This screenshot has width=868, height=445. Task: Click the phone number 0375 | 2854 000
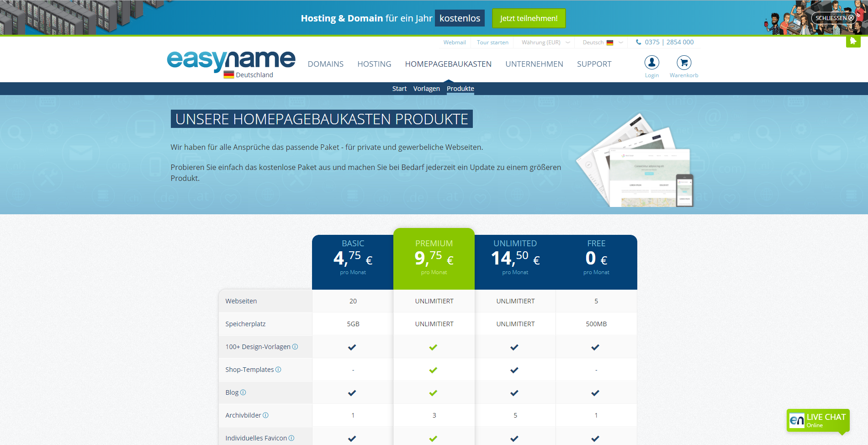[669, 42]
